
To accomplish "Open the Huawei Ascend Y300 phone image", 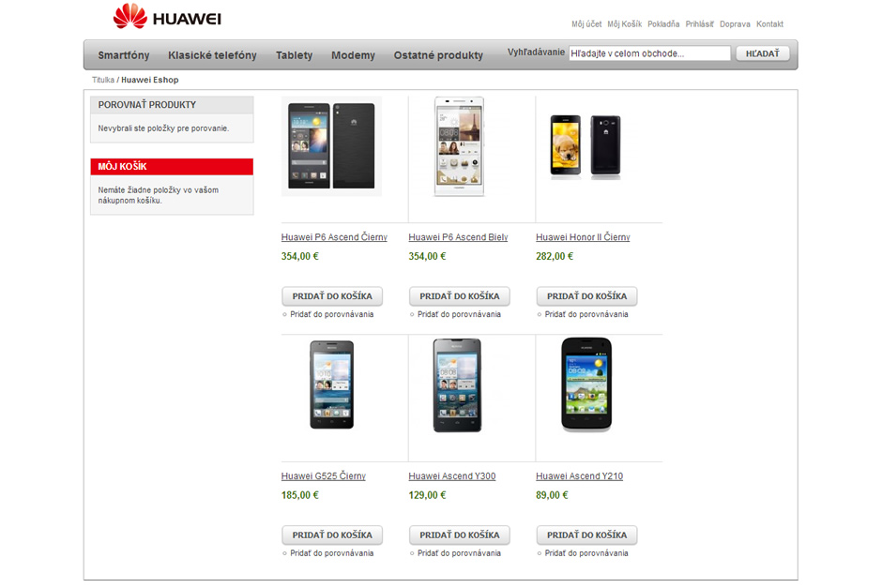I will [457, 385].
